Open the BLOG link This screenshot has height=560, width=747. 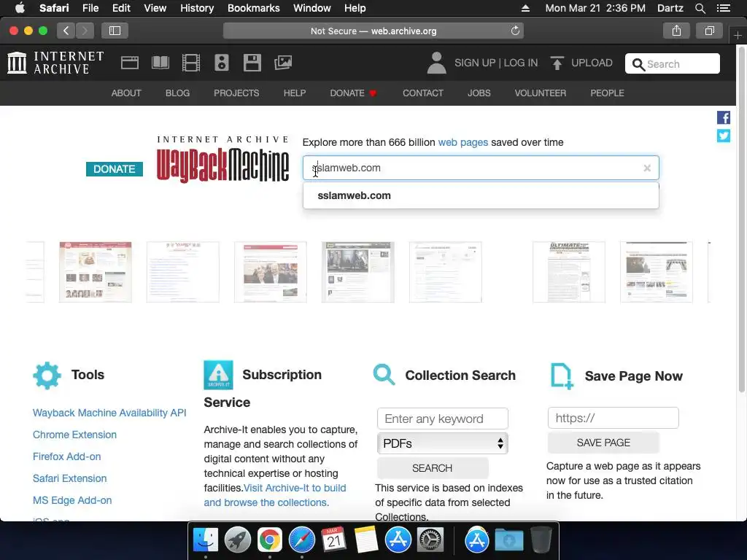click(x=178, y=93)
